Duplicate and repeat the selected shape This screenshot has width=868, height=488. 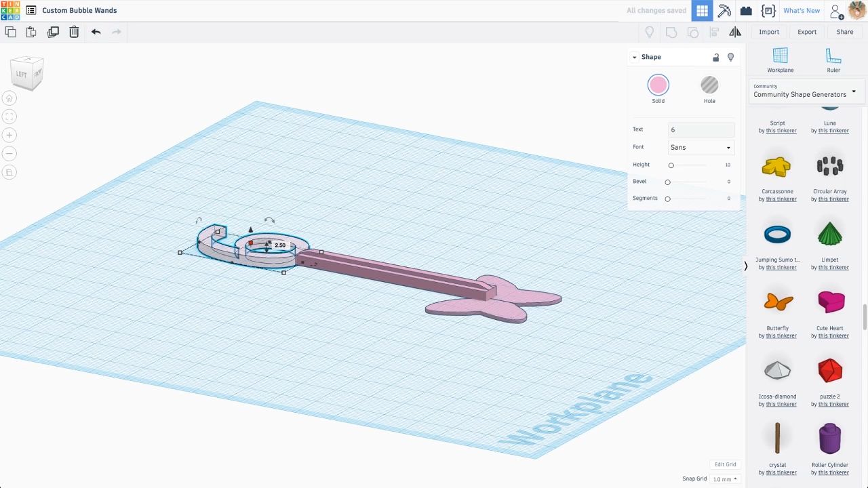tap(53, 32)
